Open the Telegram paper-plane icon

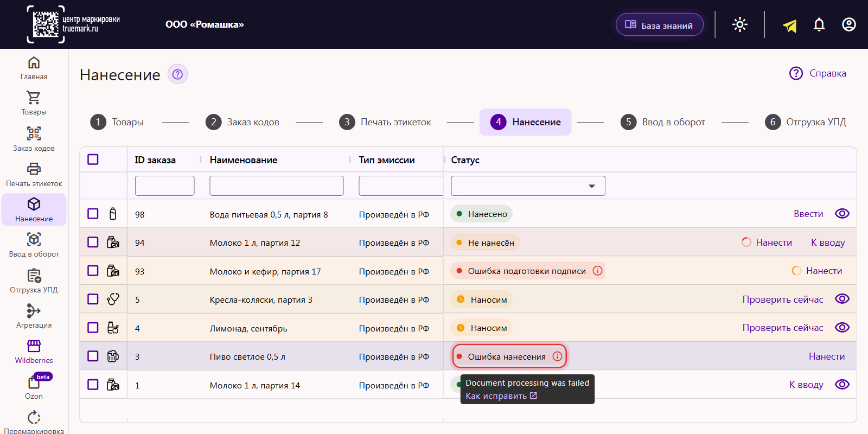coord(790,25)
